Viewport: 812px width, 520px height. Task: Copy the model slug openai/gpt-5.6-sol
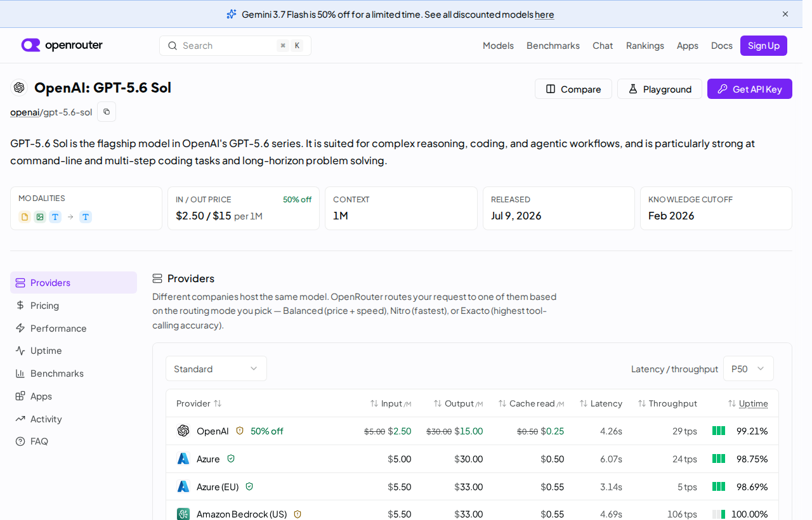point(107,112)
